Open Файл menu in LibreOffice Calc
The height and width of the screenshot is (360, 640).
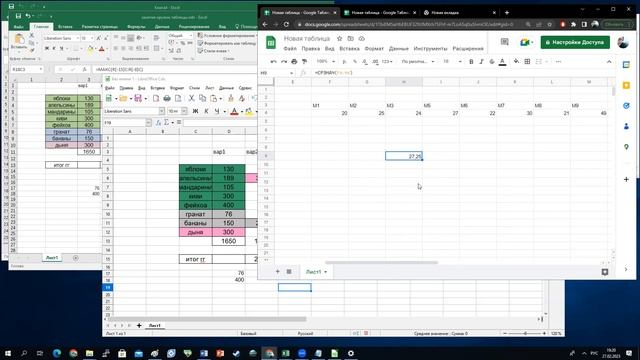[110, 88]
